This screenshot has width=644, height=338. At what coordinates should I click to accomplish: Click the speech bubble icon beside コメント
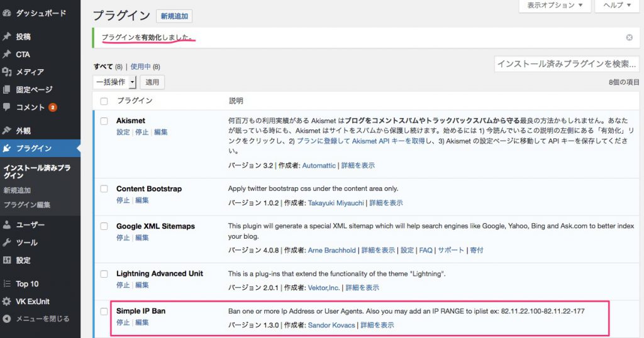pyautogui.click(x=6, y=107)
